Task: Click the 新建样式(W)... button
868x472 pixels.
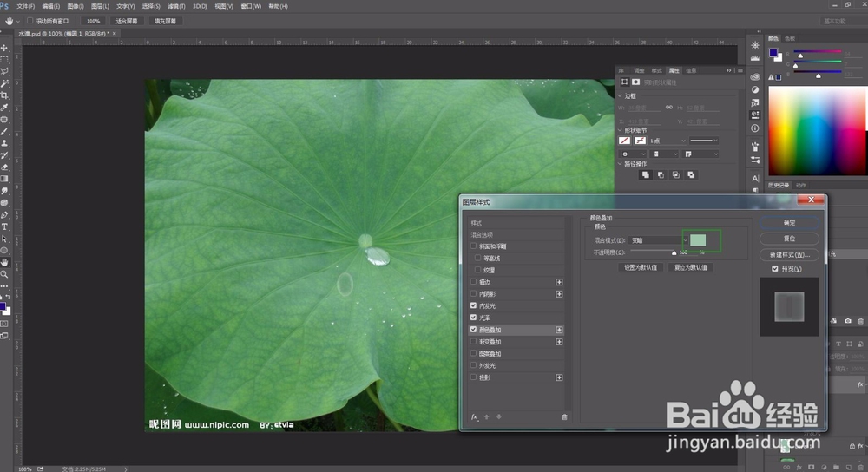Action: pyautogui.click(x=789, y=255)
